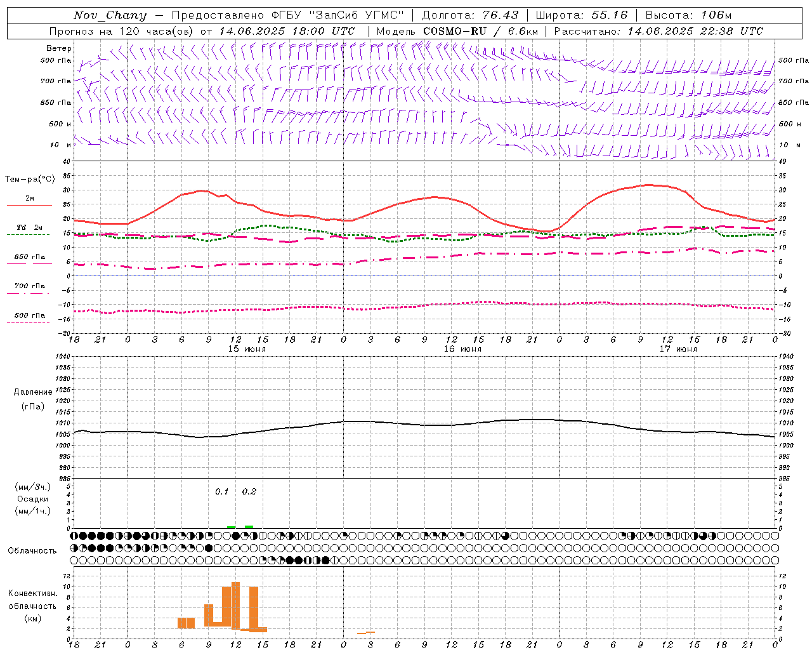
Task: Select the Тем-ра(°C) axis title
Action: point(30,180)
